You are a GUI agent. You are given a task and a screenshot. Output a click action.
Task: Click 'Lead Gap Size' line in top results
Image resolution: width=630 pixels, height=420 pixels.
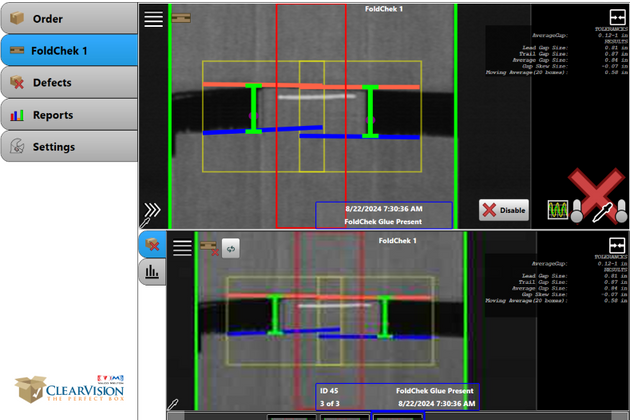tap(575, 48)
